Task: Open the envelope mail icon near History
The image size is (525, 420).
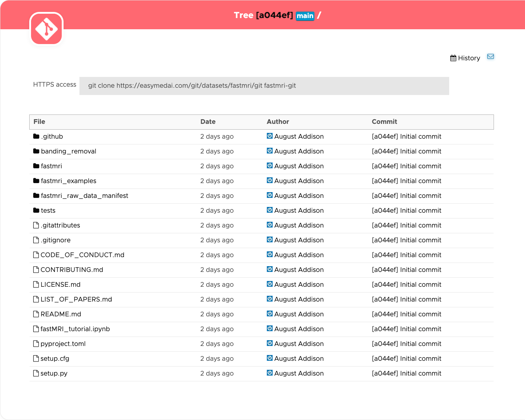Action: (x=490, y=56)
